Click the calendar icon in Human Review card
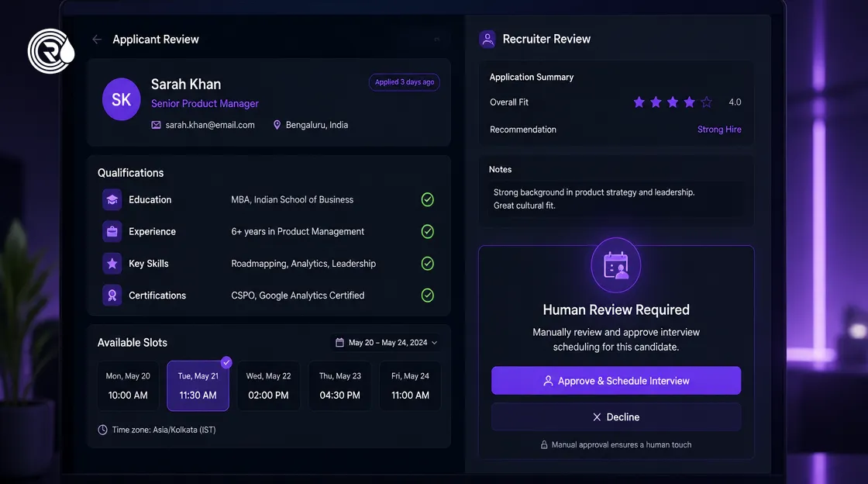Viewport: 868px width, 484px height. (x=615, y=265)
